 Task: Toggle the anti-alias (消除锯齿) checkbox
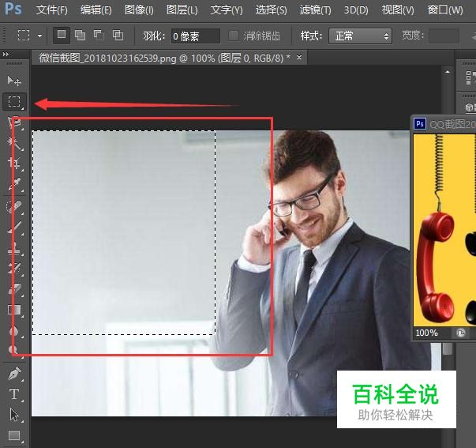coord(233,36)
